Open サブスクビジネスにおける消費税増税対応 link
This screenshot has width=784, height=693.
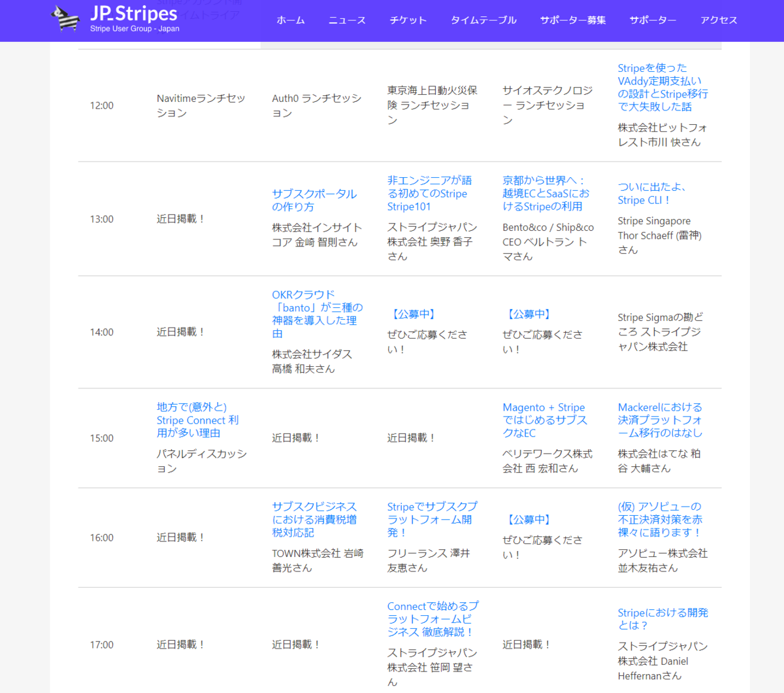[314, 520]
